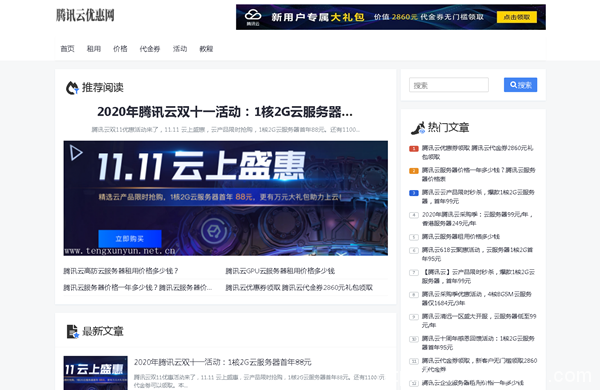
Task: Open hot article 9 腾讯云清远一区盛大开服
Action: coord(479,320)
